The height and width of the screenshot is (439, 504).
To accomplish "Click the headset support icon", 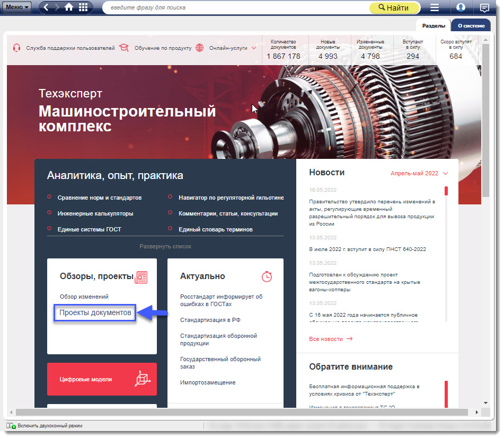I will (x=17, y=48).
